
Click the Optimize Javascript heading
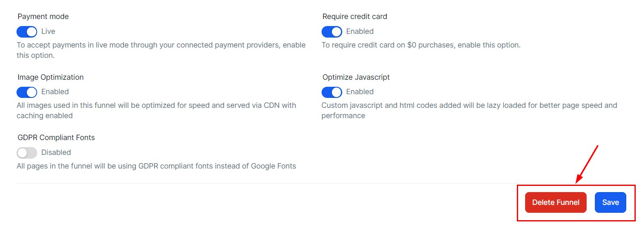[x=356, y=77]
